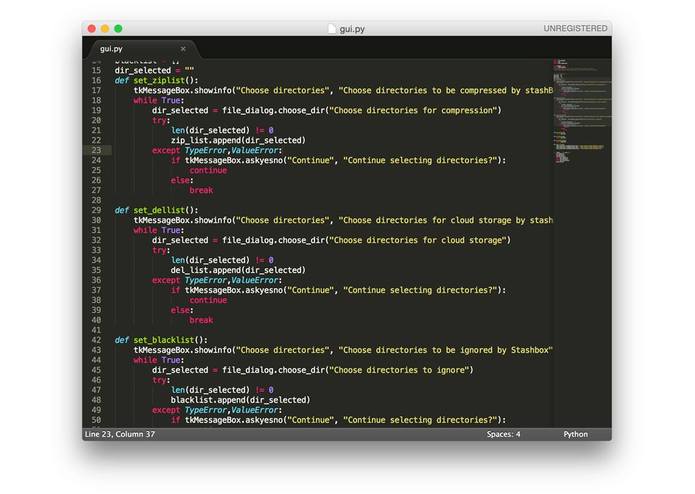This screenshot has height=494, width=695.
Task: Click line number 29 in the gutter
Action: [96, 210]
